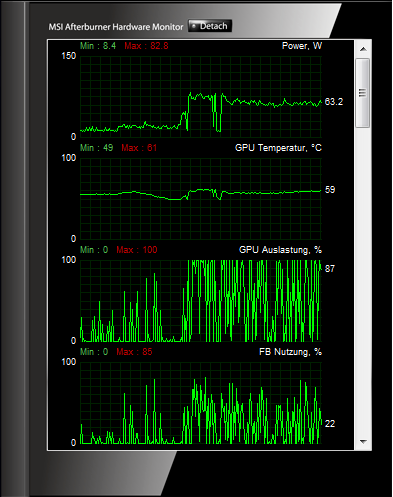Screen dimensions: 393x497
Task: Click the Min : 49 temperature value
Action: [97, 148]
